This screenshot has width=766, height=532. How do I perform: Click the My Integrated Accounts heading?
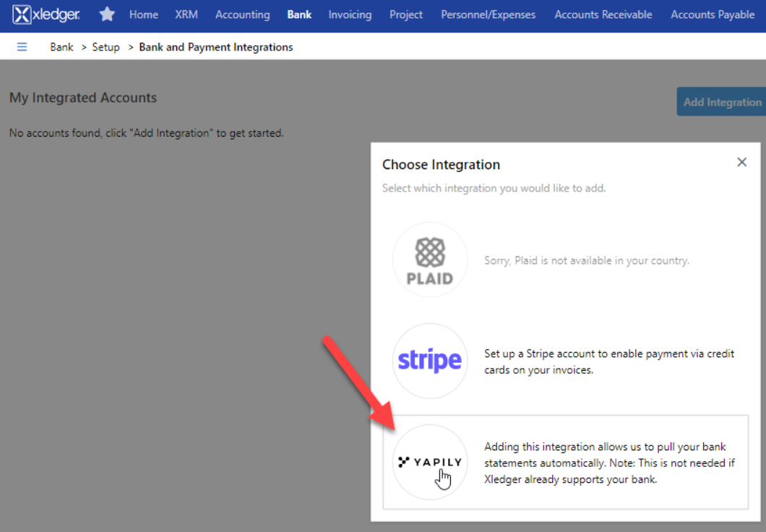click(83, 98)
